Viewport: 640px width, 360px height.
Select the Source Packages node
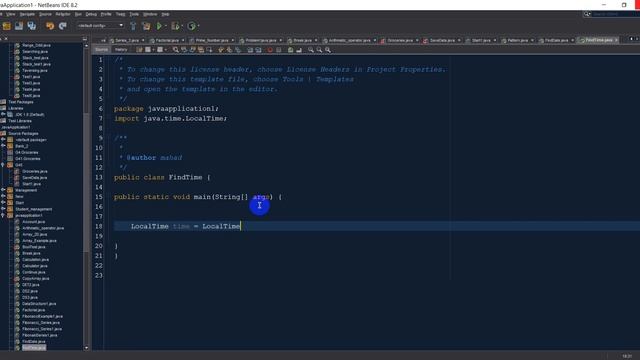tap(23, 133)
